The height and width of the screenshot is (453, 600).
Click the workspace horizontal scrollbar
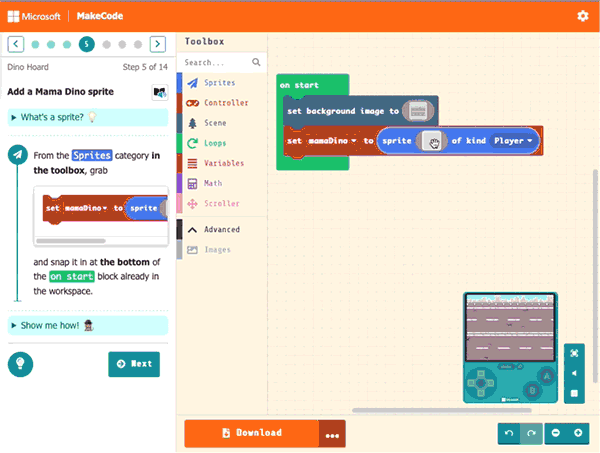coord(442,410)
